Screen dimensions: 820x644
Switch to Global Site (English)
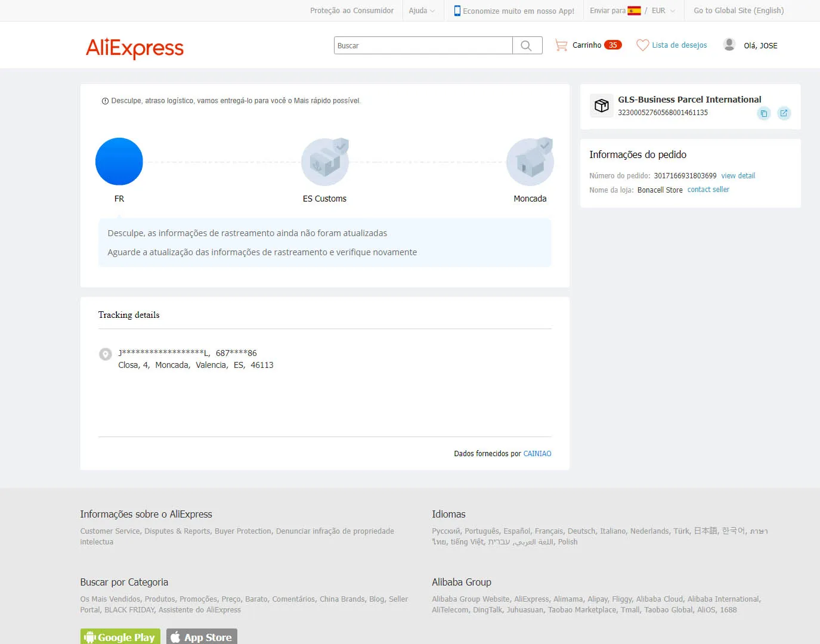(x=739, y=11)
